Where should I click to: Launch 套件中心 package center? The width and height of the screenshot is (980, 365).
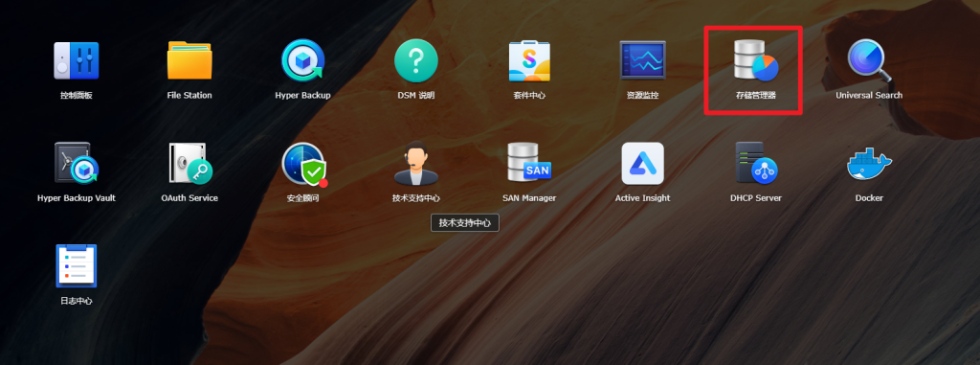click(x=529, y=60)
